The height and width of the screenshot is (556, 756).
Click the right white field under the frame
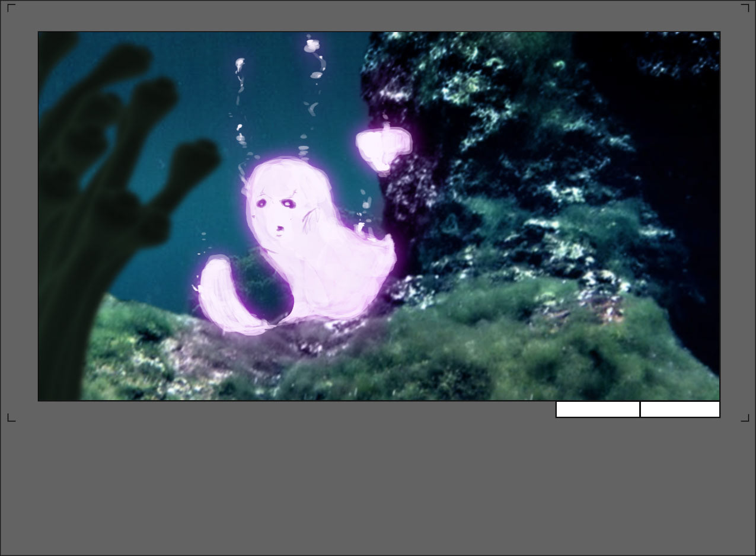click(680, 410)
